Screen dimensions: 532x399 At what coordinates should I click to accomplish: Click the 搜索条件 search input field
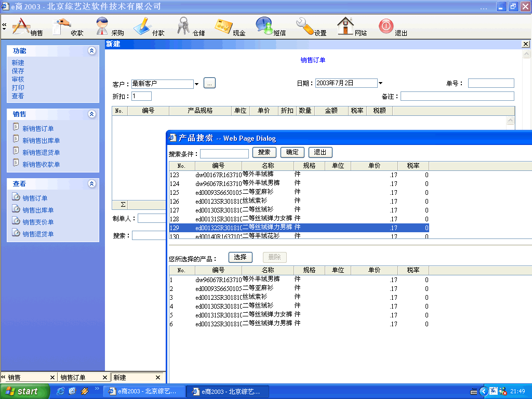pos(224,154)
